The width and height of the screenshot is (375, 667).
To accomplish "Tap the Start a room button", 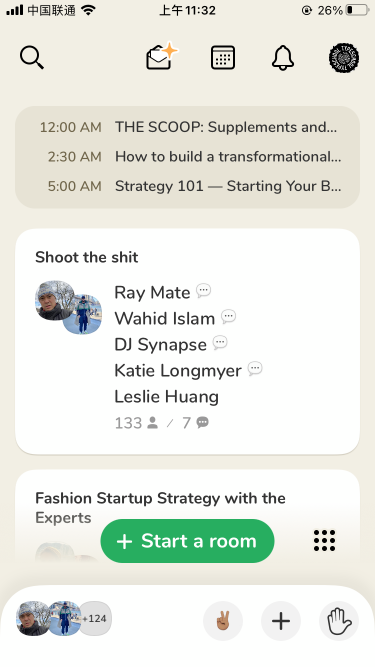I will click(x=188, y=541).
